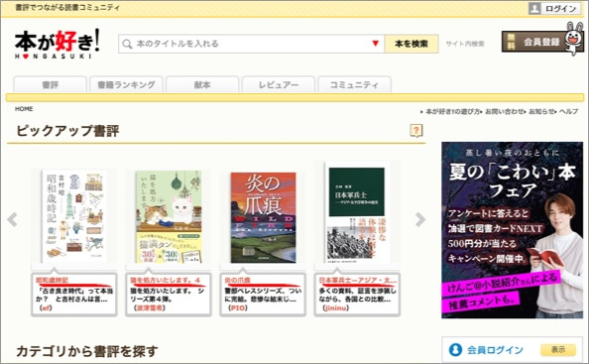
Task: Open the コミュニティ tab
Action: tap(354, 84)
